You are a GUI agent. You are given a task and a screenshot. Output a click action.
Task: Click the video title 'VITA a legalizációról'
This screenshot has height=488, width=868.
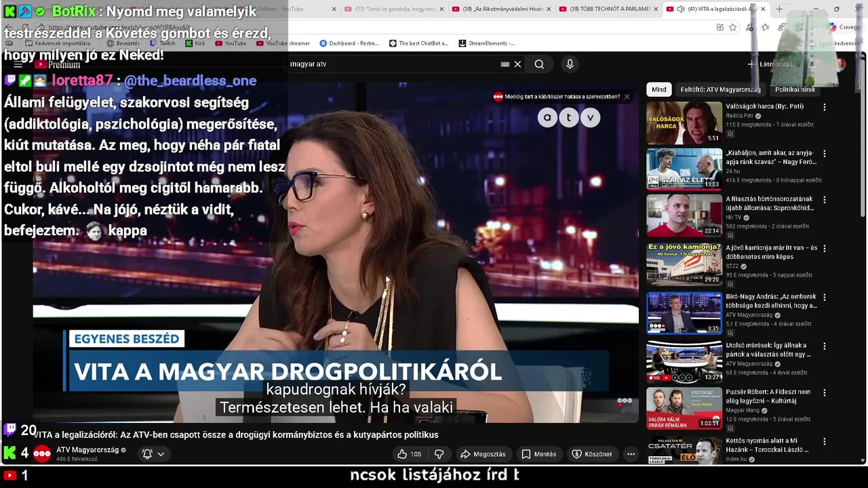237,434
